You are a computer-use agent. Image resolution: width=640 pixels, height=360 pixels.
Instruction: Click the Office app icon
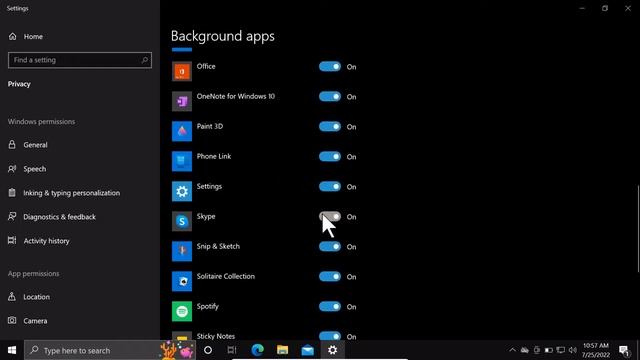click(x=182, y=71)
